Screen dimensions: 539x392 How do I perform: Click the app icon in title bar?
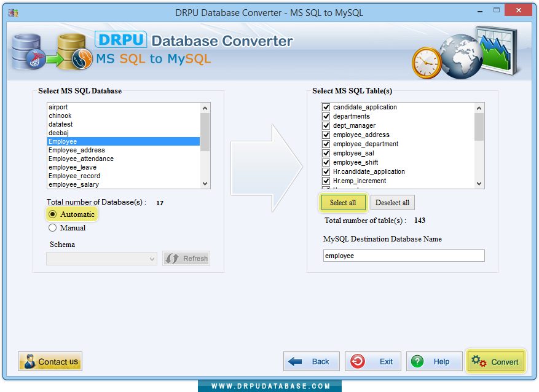[x=13, y=13]
